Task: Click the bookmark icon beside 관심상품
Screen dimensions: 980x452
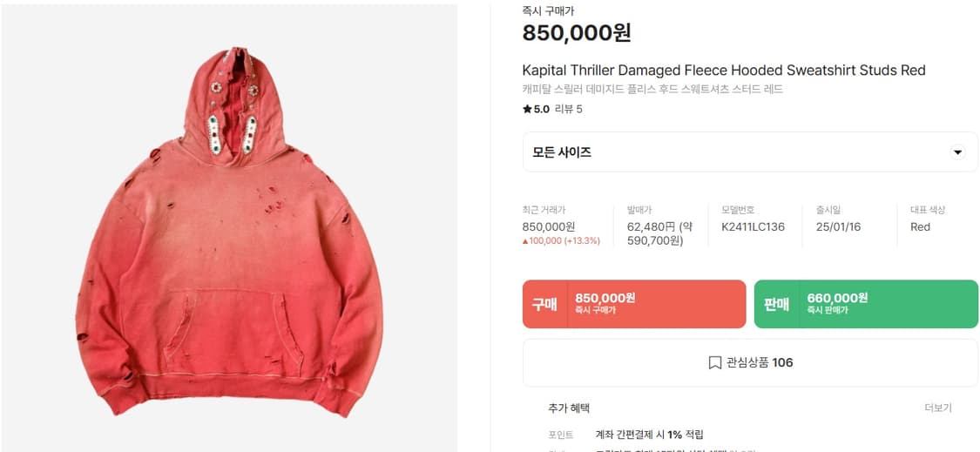Action: [715, 362]
